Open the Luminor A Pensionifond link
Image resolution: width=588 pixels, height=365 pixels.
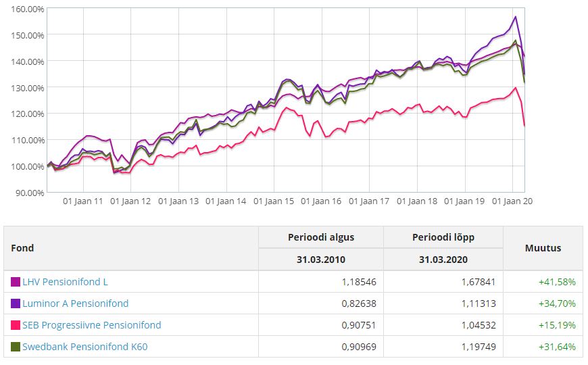[x=76, y=303]
